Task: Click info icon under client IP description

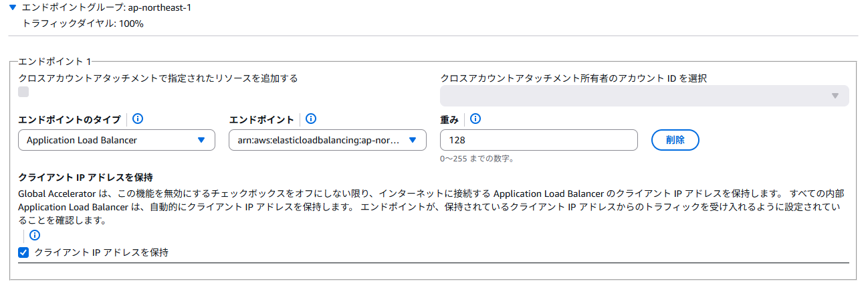Action: (35, 235)
